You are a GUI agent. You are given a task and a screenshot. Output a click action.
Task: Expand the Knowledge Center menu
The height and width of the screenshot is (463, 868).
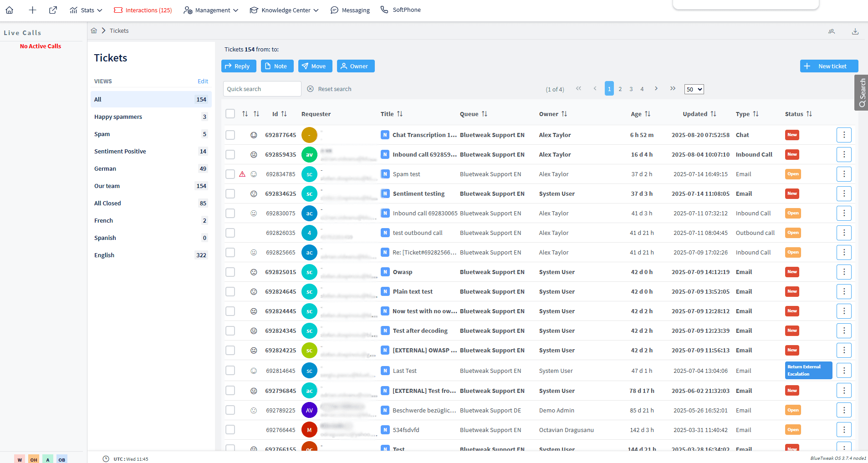(x=283, y=10)
